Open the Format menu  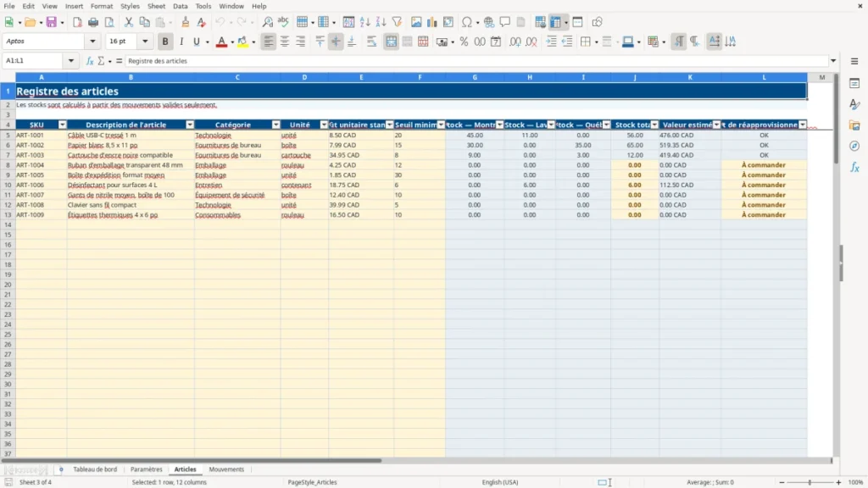click(102, 6)
